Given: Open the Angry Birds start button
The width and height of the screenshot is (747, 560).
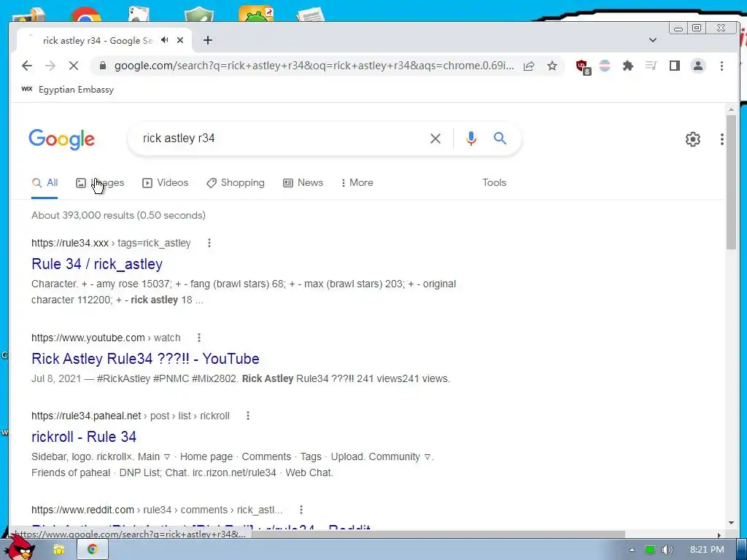Looking at the screenshot, I should tap(19, 547).
